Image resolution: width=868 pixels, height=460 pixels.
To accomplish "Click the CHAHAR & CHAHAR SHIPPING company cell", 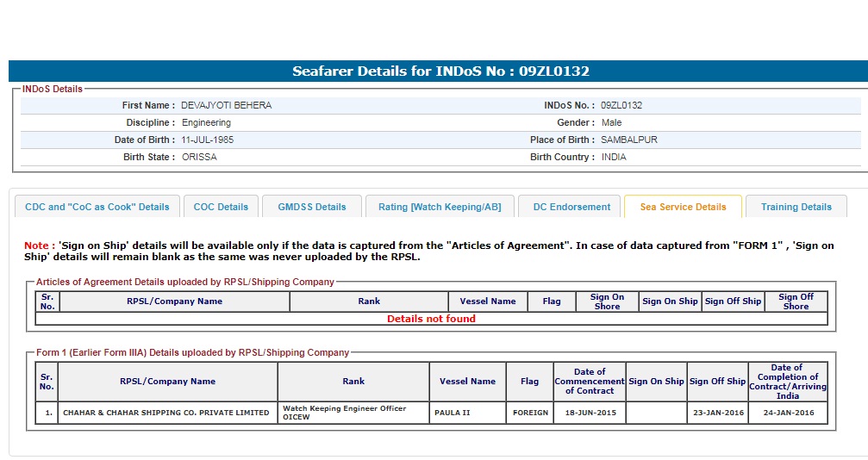I will click(166, 413).
